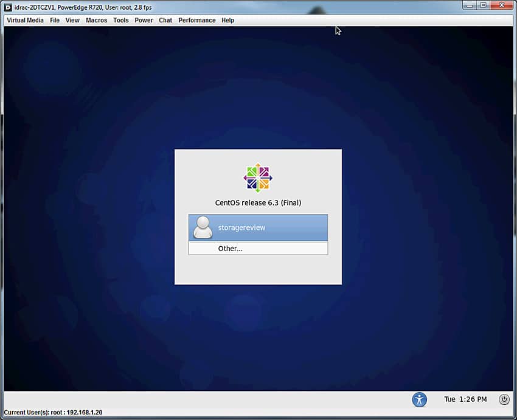The width and height of the screenshot is (517, 420).
Task: Click the Tue 1:26 PM clock
Action: point(465,399)
